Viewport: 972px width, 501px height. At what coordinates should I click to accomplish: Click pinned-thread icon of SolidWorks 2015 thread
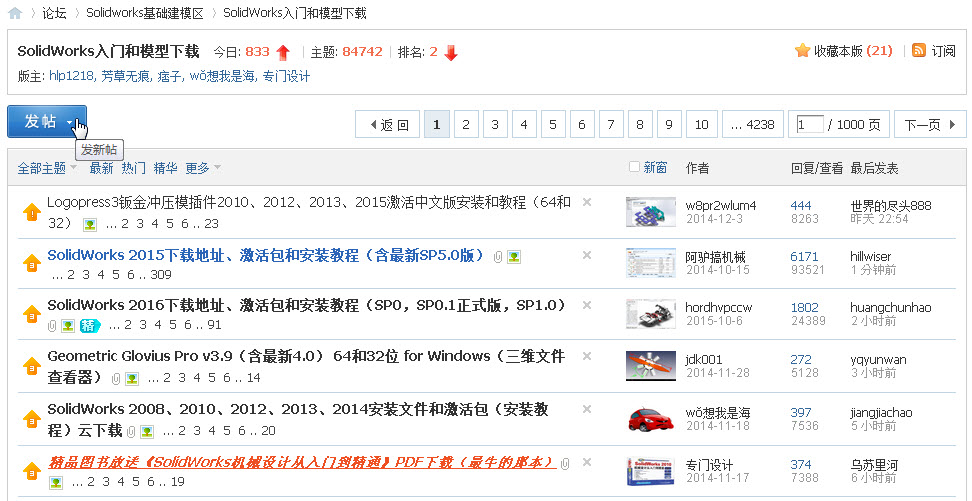tap(32, 264)
